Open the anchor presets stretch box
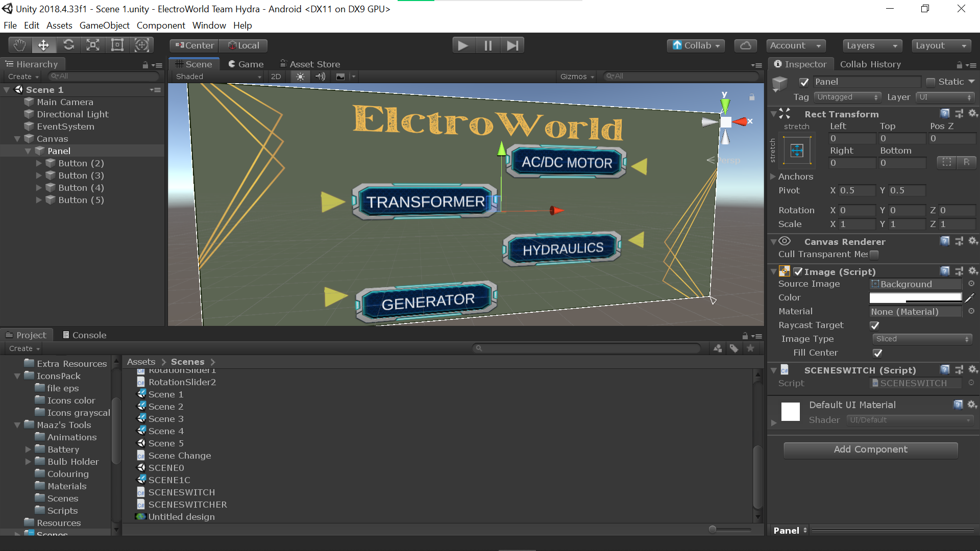The image size is (980, 551). point(797,151)
